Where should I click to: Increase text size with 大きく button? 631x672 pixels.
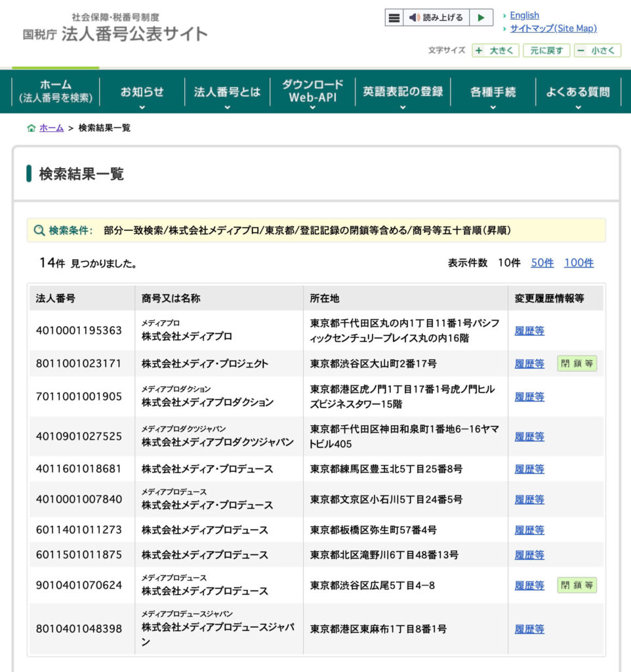point(495,51)
